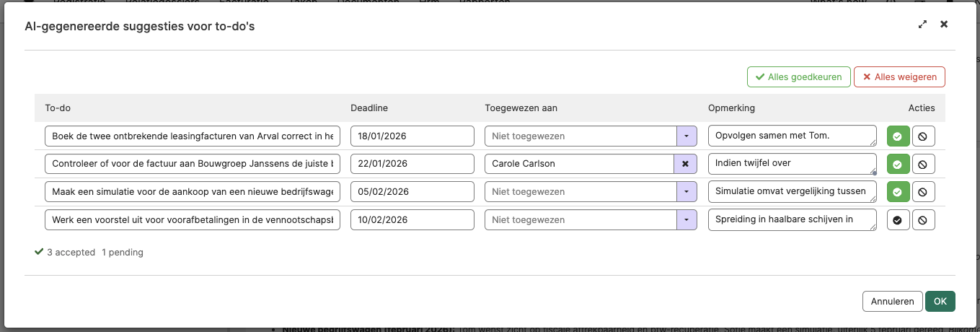Approve the bedrijfswagen simulatie to-do
Screen dimensions: 980x332
point(898,192)
